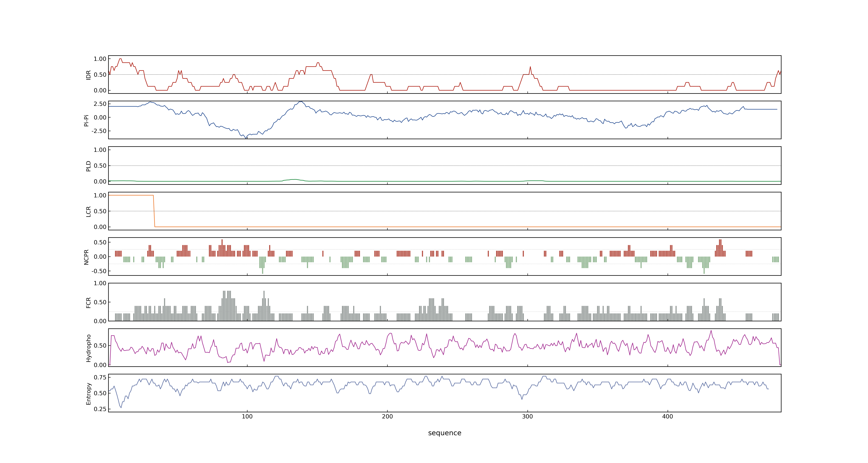Click the 0.25 tick on Entropy axis
Viewport: 868px width, 463px height.
pyautogui.click(x=100, y=409)
